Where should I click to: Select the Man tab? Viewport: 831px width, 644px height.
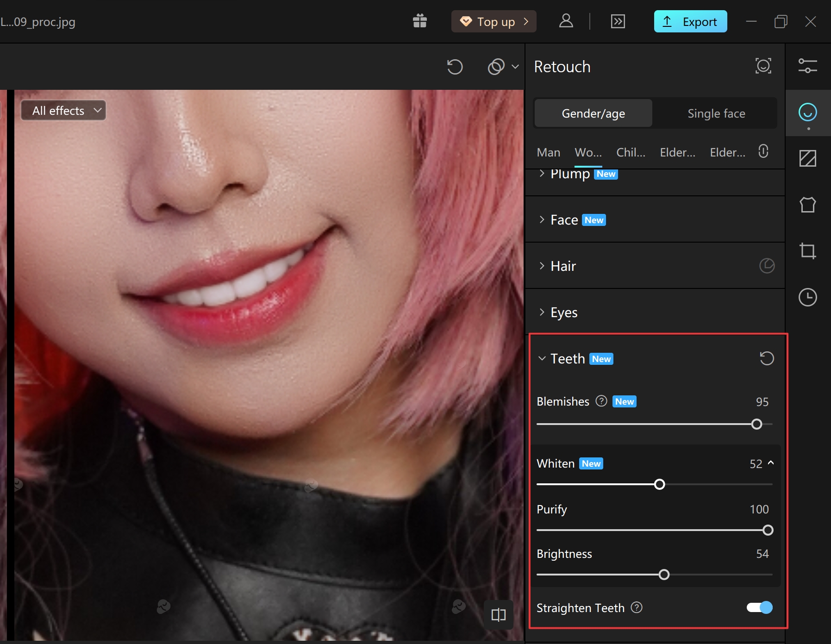coord(548,152)
